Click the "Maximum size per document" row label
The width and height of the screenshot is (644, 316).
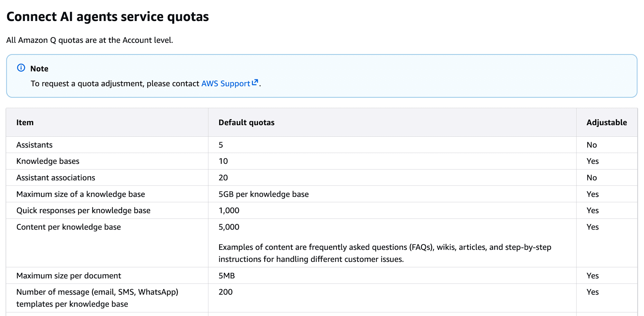coord(69,276)
